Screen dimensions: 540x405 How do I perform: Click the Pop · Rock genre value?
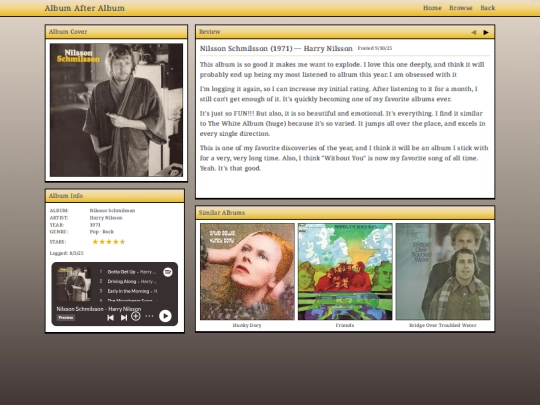pyautogui.click(x=102, y=232)
